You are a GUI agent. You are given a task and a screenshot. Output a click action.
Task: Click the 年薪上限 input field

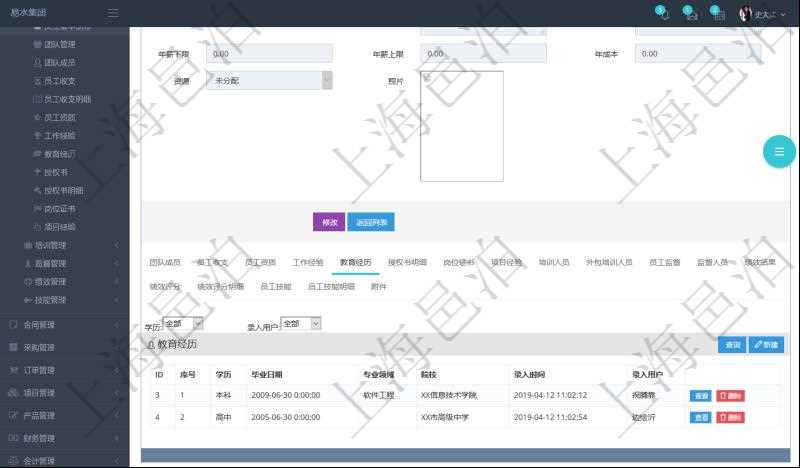click(x=483, y=54)
